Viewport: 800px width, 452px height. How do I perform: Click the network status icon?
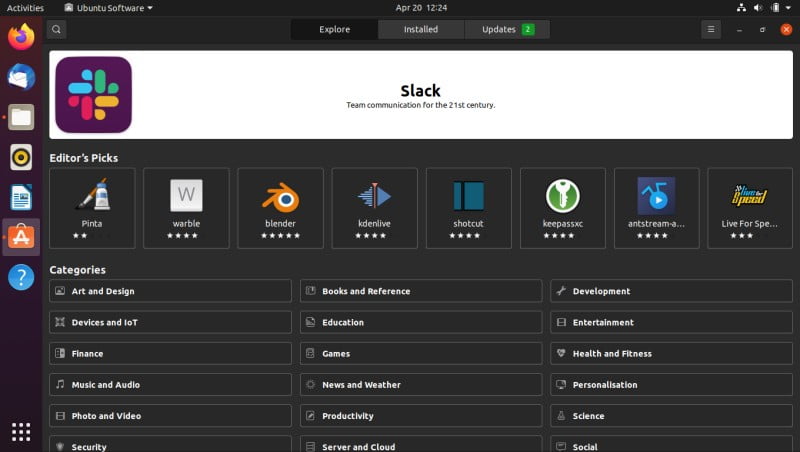point(741,8)
